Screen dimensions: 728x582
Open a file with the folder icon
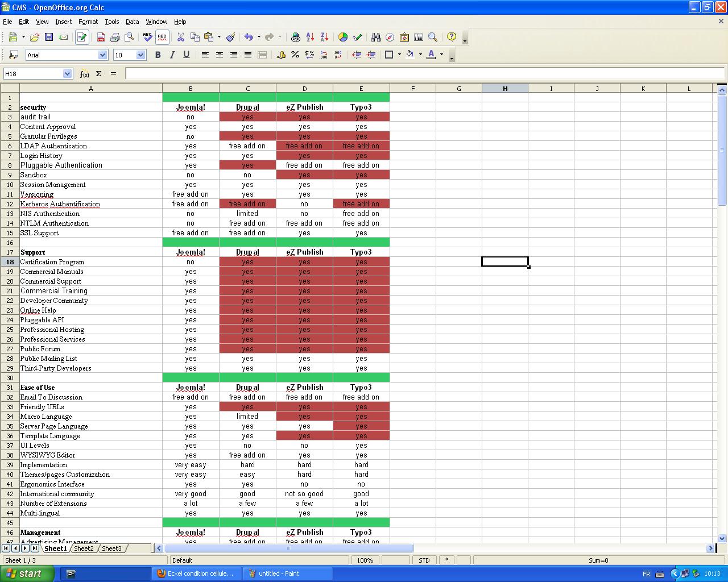(x=34, y=37)
